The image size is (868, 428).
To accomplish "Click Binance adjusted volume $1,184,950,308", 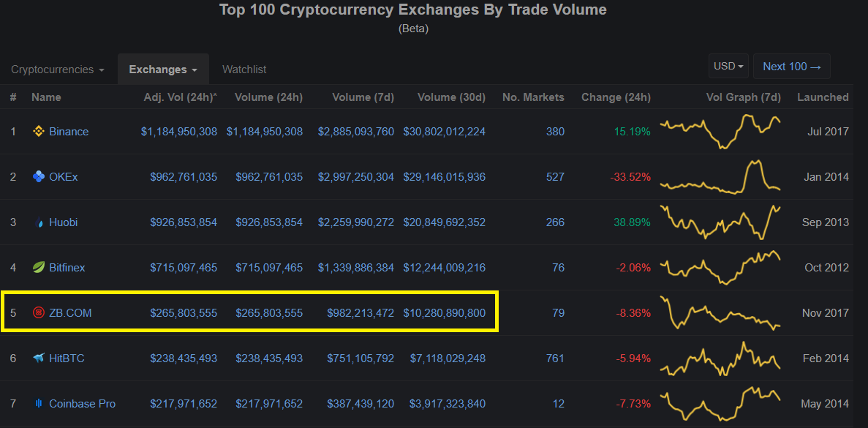I will (179, 132).
